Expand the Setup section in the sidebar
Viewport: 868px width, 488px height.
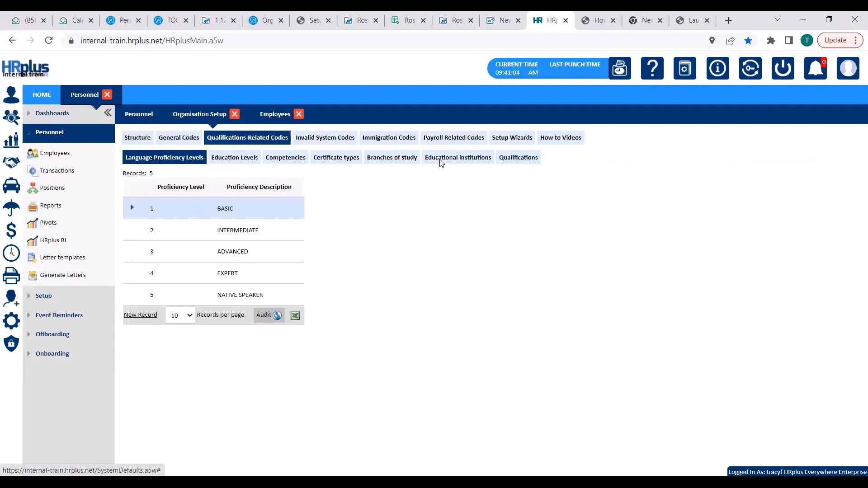pos(43,296)
